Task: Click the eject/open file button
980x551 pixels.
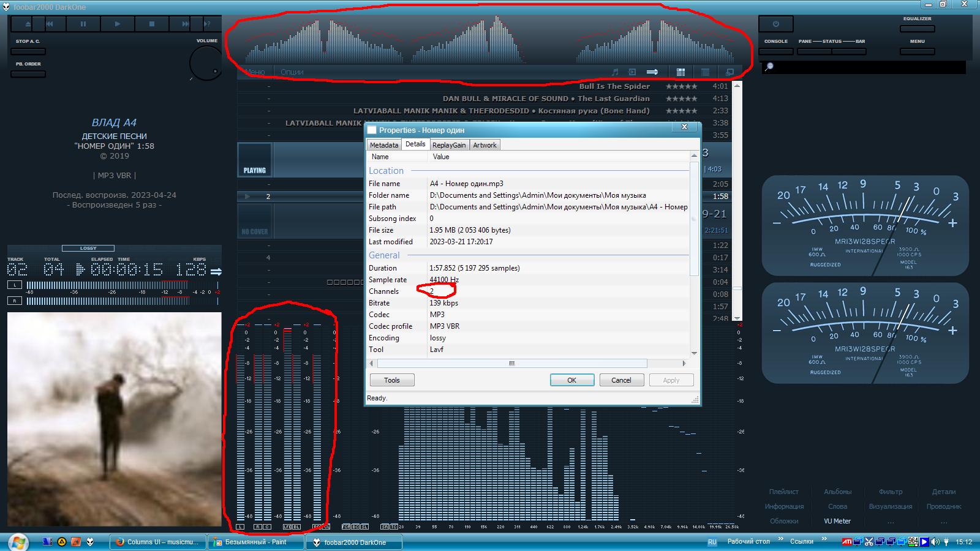Action: click(28, 24)
